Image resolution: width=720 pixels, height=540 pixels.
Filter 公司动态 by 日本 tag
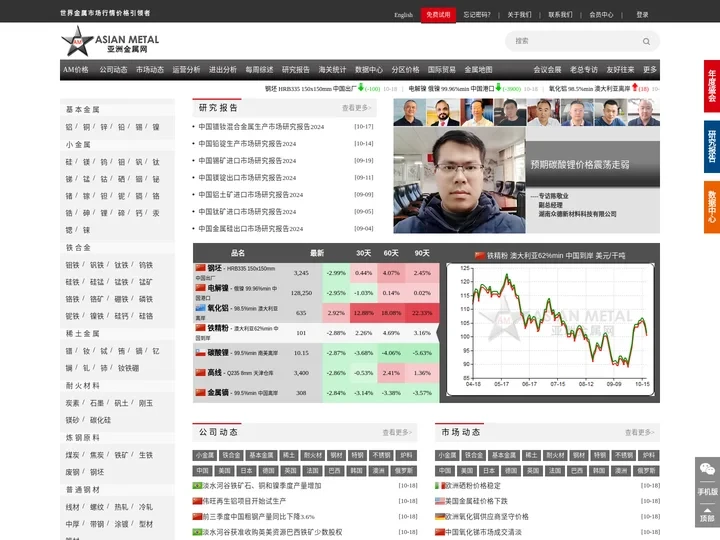click(x=247, y=471)
